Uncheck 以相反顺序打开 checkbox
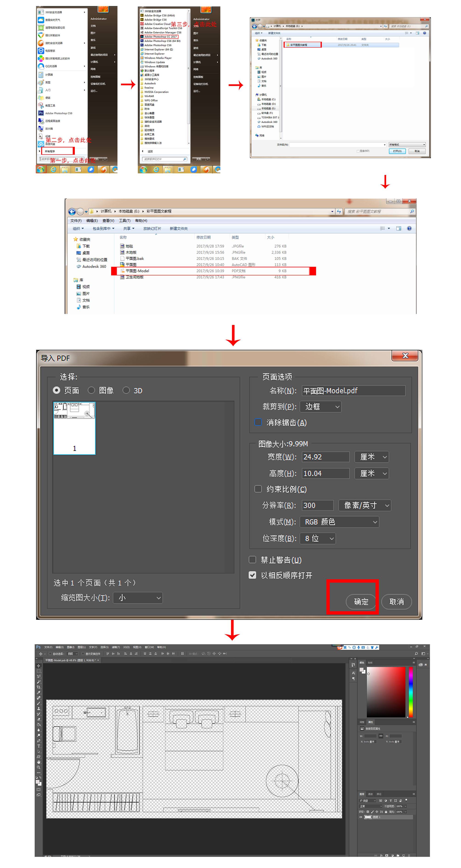This screenshot has width=461, height=868. [252, 575]
